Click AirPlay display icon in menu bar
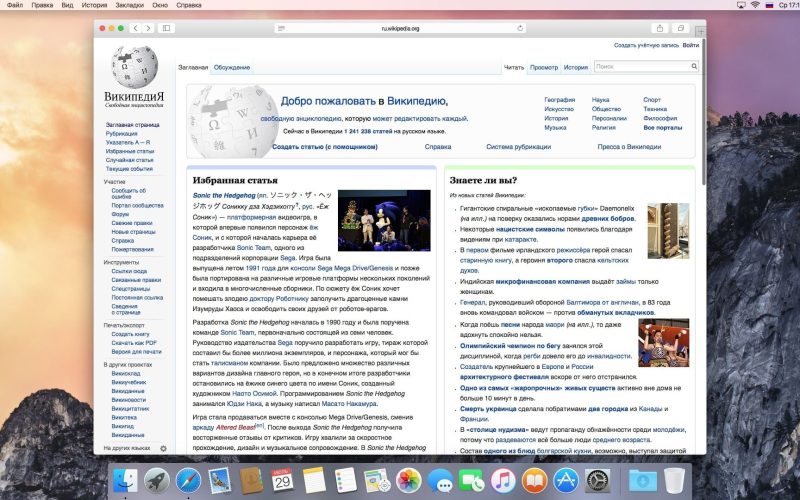This screenshot has width=800, height=500. [741, 5]
